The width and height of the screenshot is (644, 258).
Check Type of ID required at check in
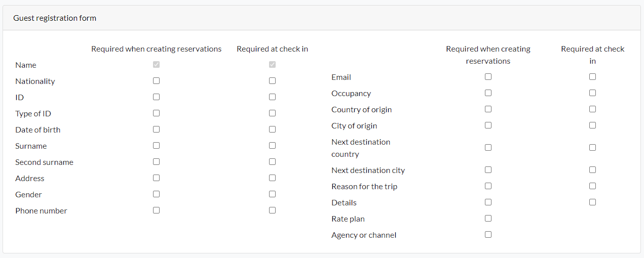272,113
